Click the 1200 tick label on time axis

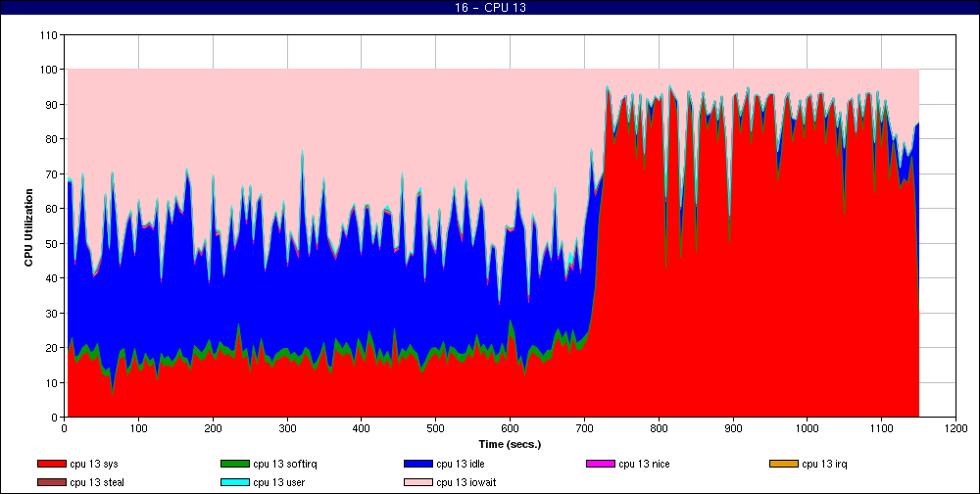pyautogui.click(x=955, y=429)
